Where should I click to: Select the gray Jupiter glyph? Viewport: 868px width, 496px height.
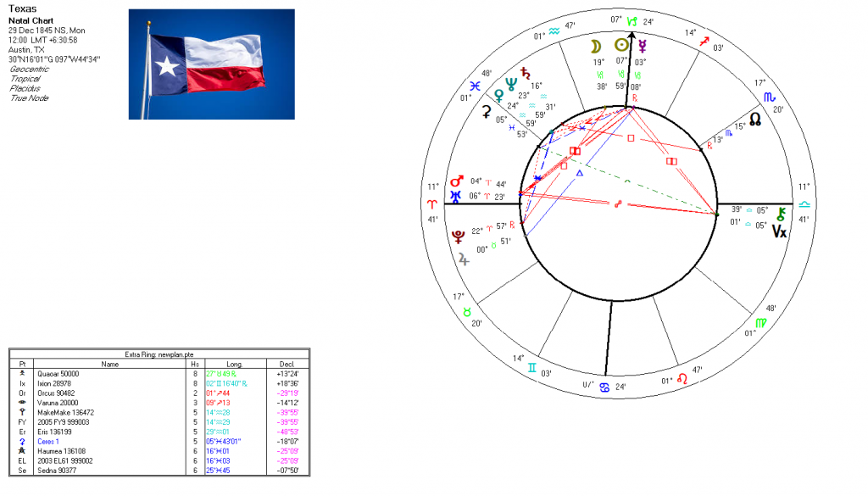[x=463, y=259]
